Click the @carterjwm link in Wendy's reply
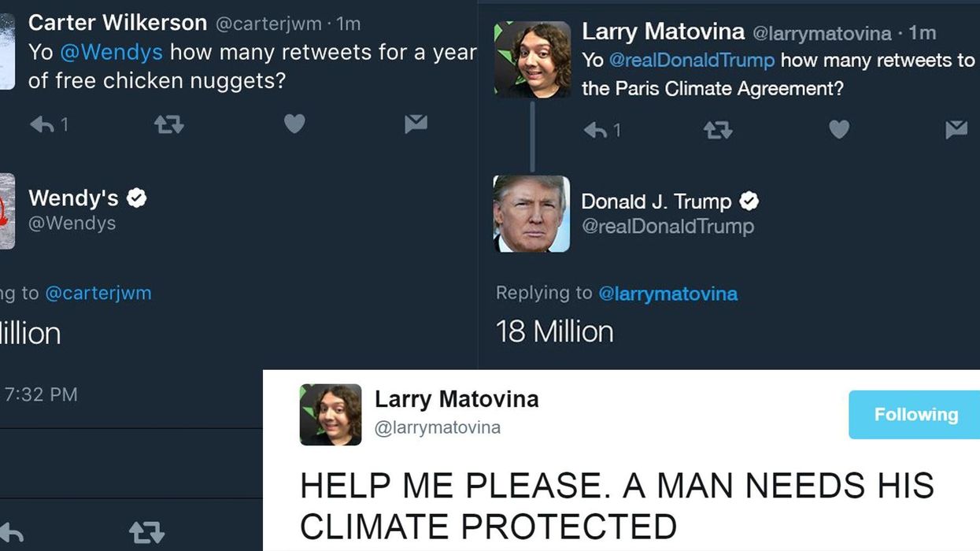The image size is (980, 551). point(98,293)
